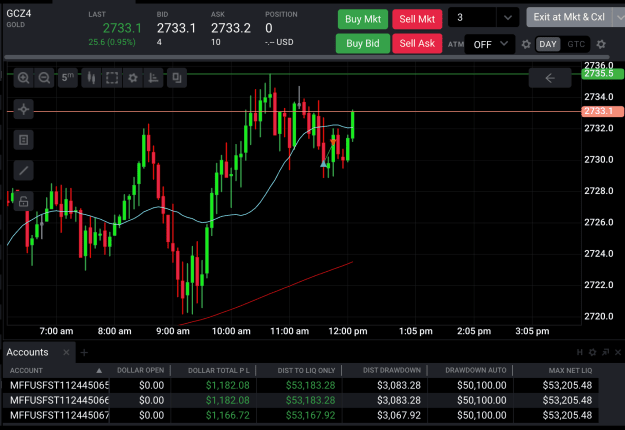
Task: Click the order quantity input field
Action: pyautogui.click(x=472, y=18)
